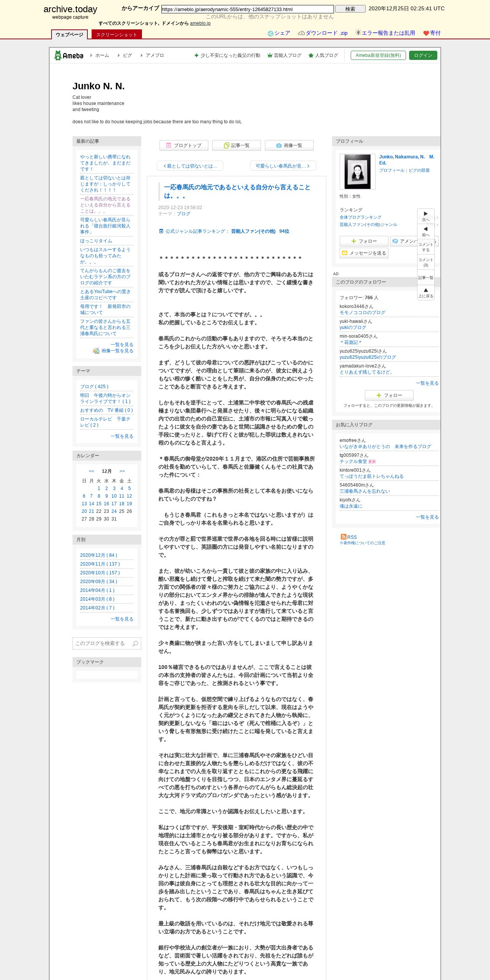This screenshot has width=490, height=980.
Task: Click the download .zip icon link
Action: (301, 33)
